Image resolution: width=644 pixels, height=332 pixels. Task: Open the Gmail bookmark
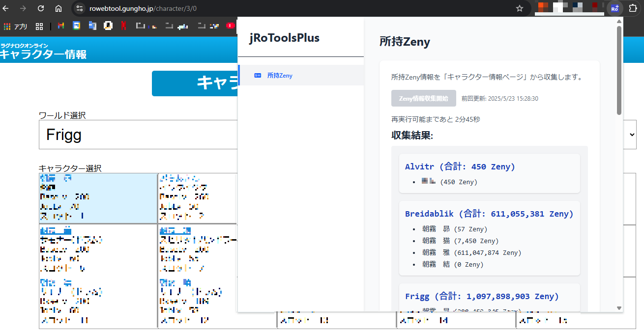(x=61, y=26)
